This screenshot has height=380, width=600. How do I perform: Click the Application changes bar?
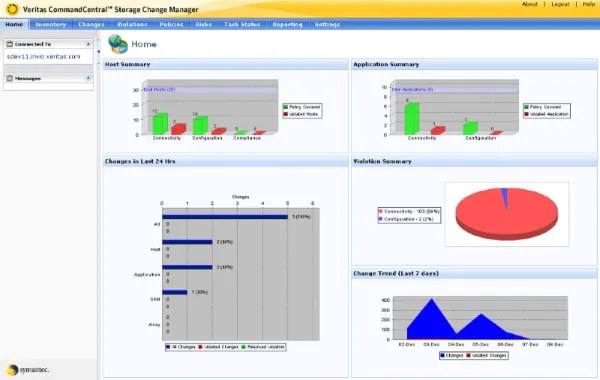[x=187, y=267]
